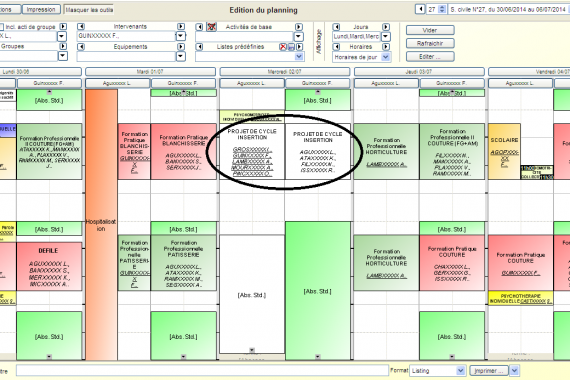This screenshot has height=380, width=570.
Task: Save the predefined list with the disk icon
Action: [x=291, y=47]
